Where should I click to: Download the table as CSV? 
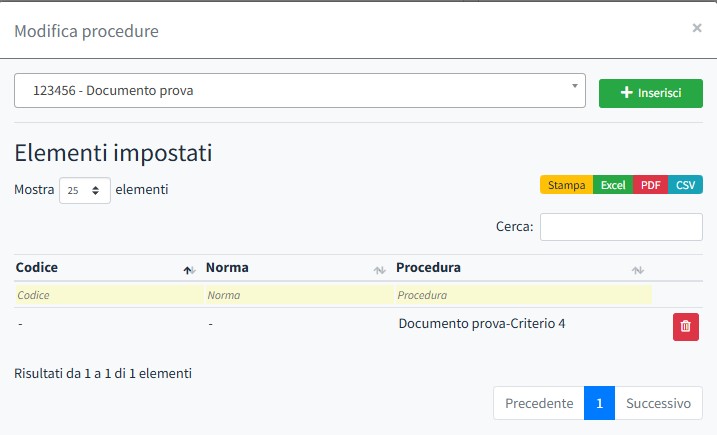point(685,185)
